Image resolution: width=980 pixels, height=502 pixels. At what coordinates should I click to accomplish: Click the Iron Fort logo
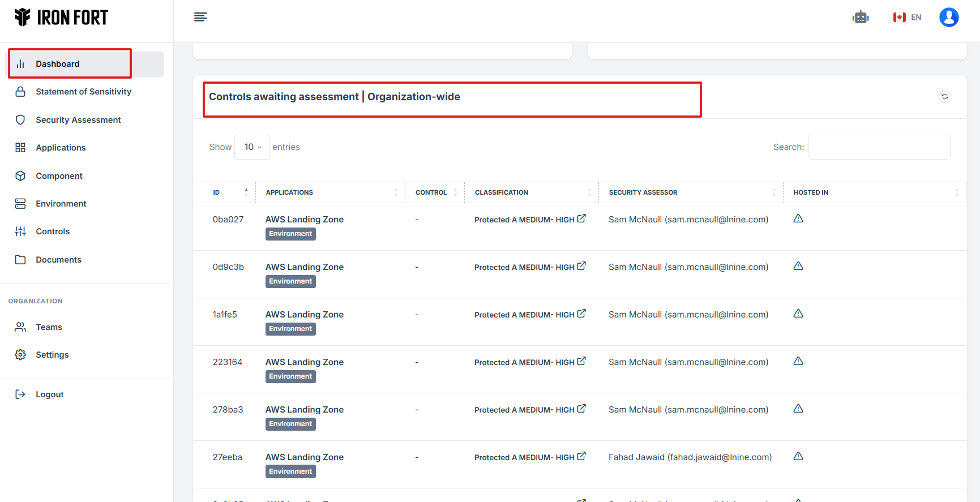(x=61, y=18)
